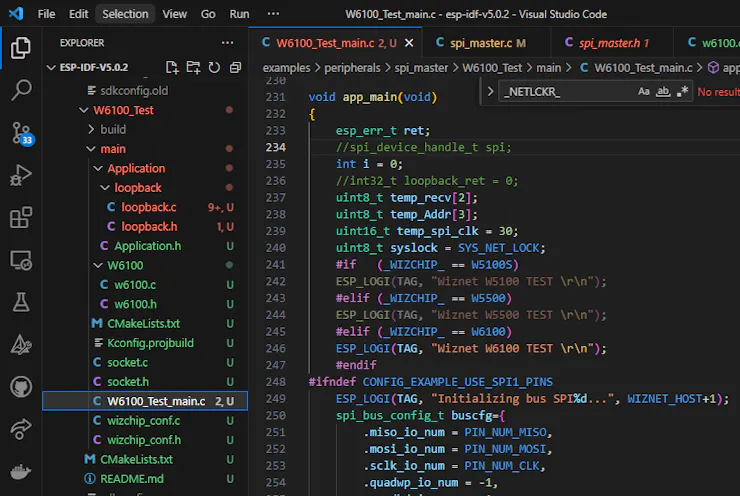Open the Go menu
Image resolution: width=740 pixels, height=496 pixels.
coord(208,14)
